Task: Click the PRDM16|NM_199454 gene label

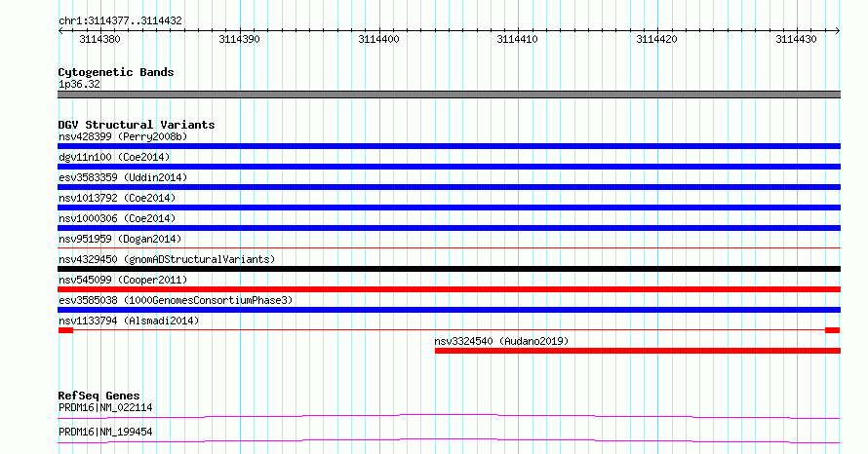Action: click(x=105, y=432)
